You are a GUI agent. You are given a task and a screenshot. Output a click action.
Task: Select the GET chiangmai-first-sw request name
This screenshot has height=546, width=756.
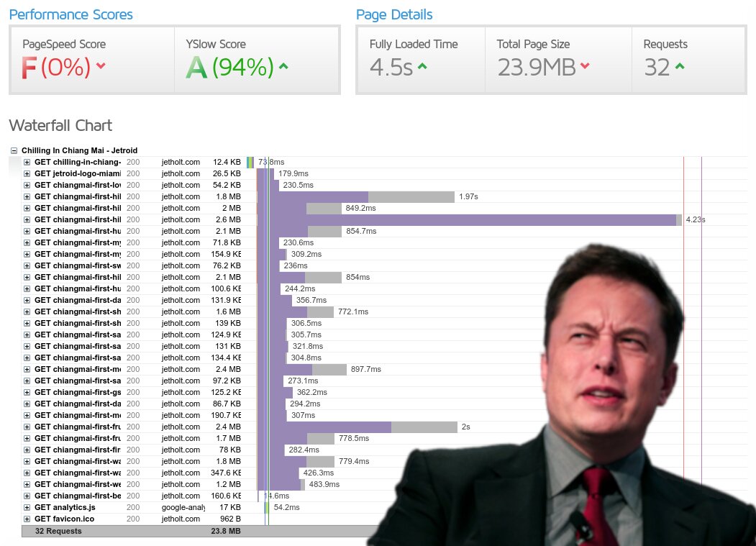(78, 266)
